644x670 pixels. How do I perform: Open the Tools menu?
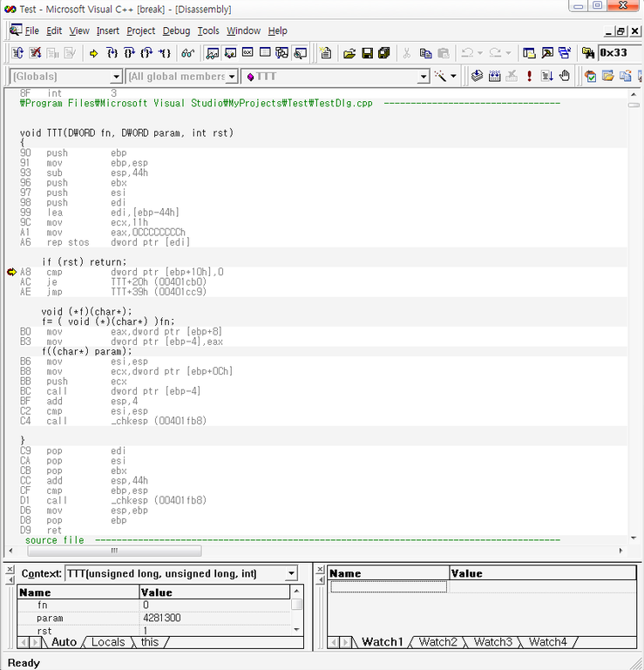coord(208,30)
